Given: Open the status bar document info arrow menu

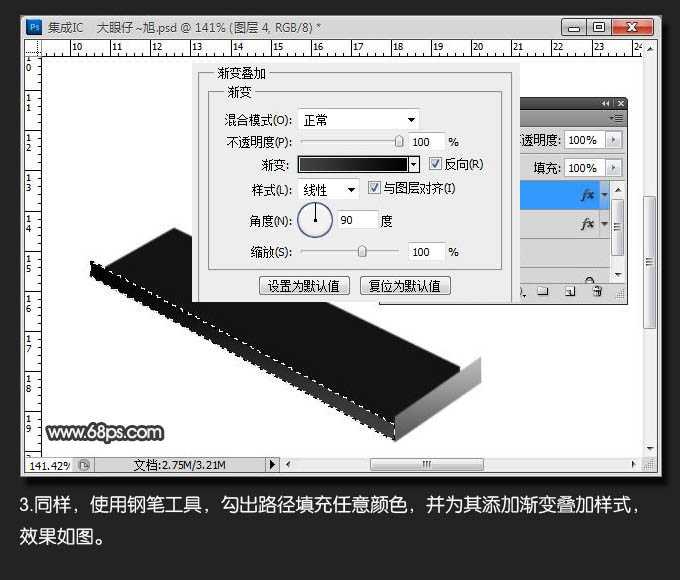Looking at the screenshot, I should pyautogui.click(x=272, y=465).
